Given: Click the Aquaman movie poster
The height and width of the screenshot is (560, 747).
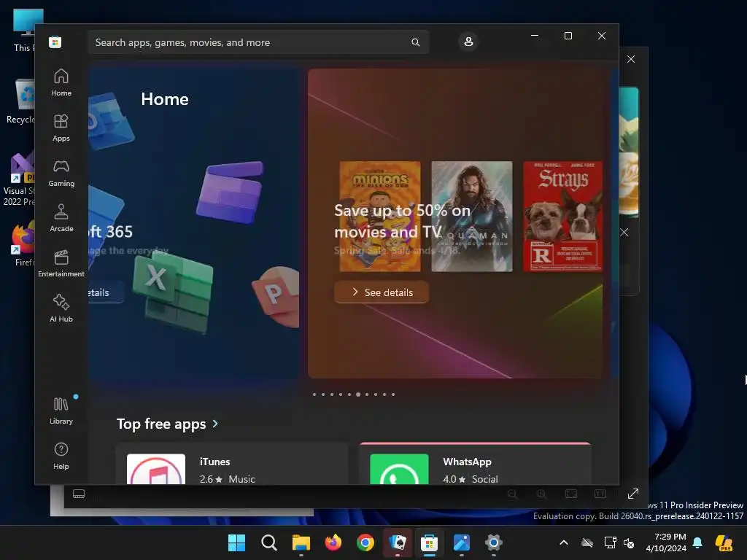Looking at the screenshot, I should pos(472,216).
